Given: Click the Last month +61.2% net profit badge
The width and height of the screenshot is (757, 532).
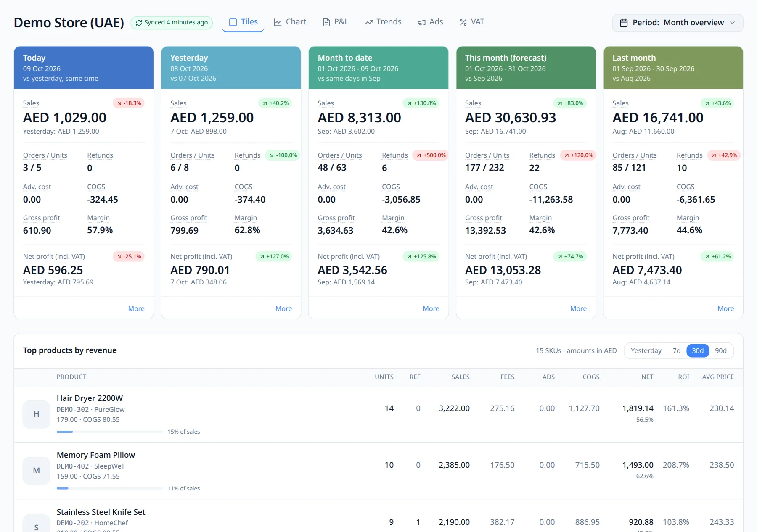Looking at the screenshot, I should pos(717,257).
